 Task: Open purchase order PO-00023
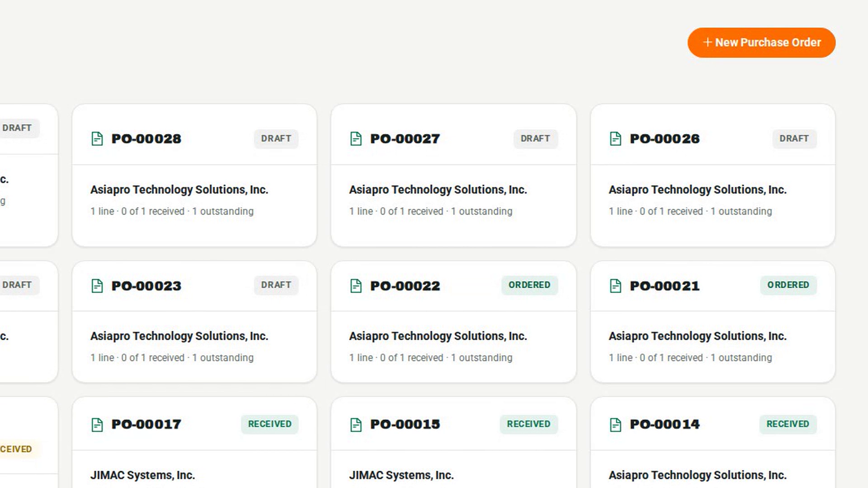coord(146,286)
